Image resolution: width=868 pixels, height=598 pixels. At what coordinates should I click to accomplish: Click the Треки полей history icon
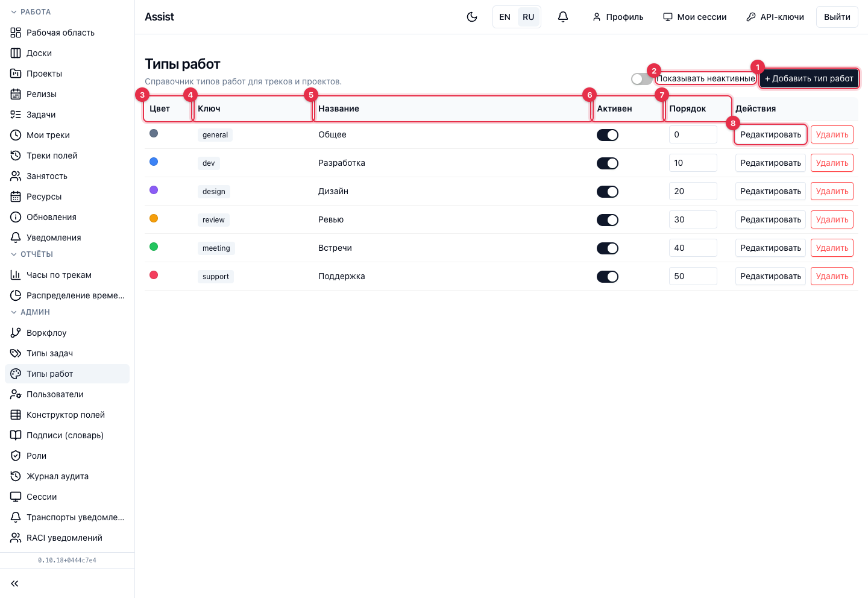click(16, 156)
